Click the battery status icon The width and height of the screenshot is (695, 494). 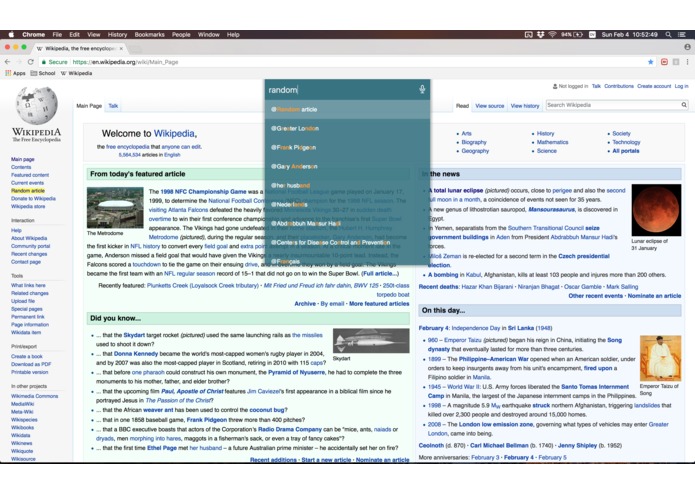(578, 35)
